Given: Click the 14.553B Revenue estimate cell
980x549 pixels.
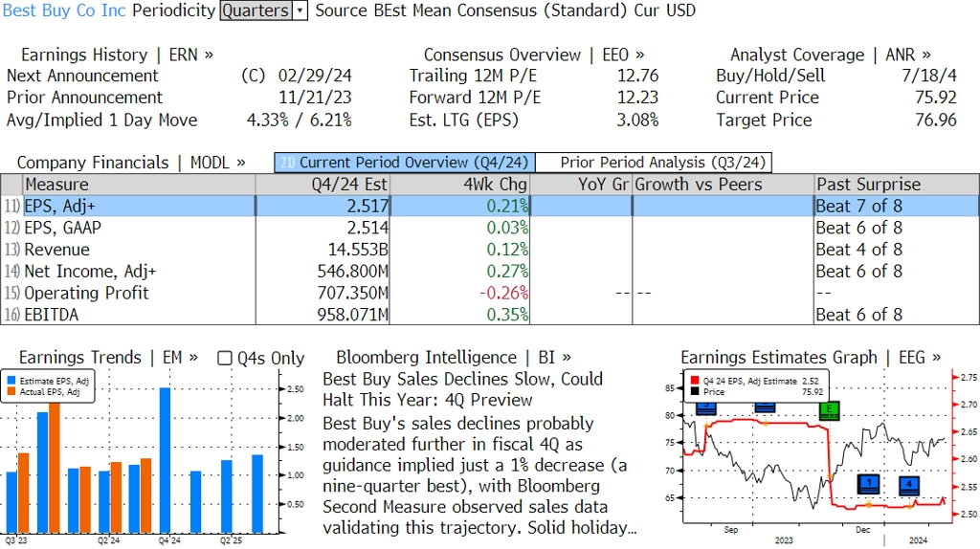Looking at the screenshot, I should (323, 250).
